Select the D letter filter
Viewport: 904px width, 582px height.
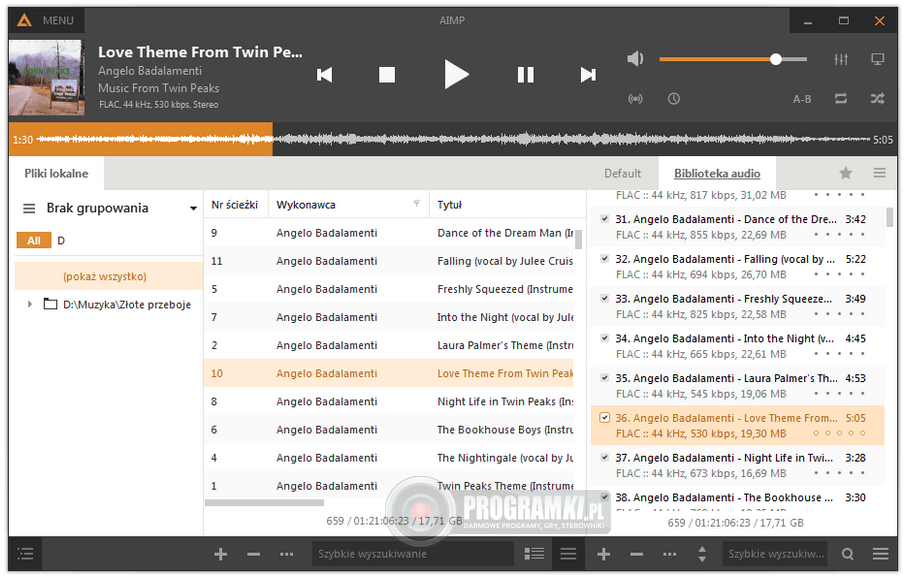coord(61,241)
